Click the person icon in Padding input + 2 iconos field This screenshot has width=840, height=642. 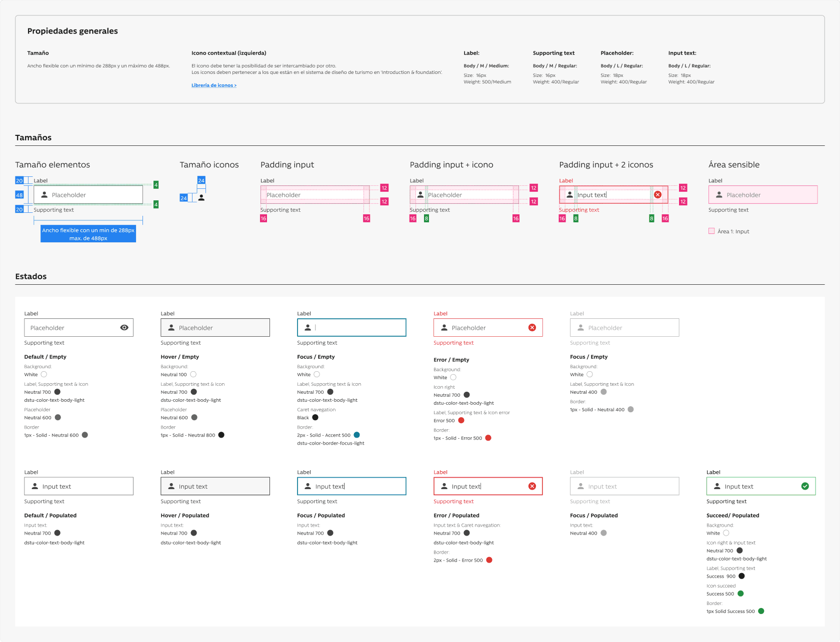pos(569,195)
